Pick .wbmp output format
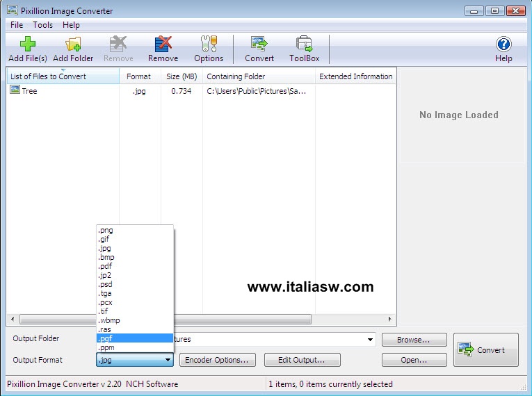This screenshot has height=396, width=532. (x=135, y=320)
